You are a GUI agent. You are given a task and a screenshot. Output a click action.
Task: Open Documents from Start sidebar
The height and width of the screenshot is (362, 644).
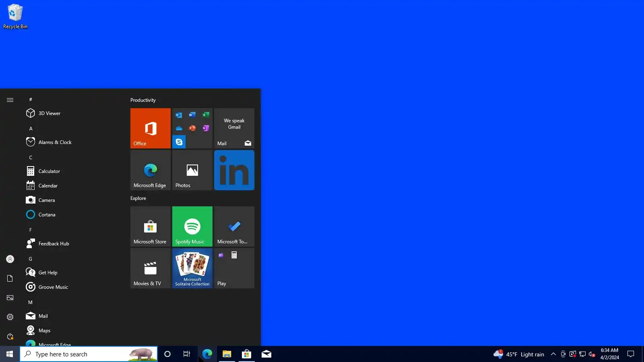(x=10, y=278)
